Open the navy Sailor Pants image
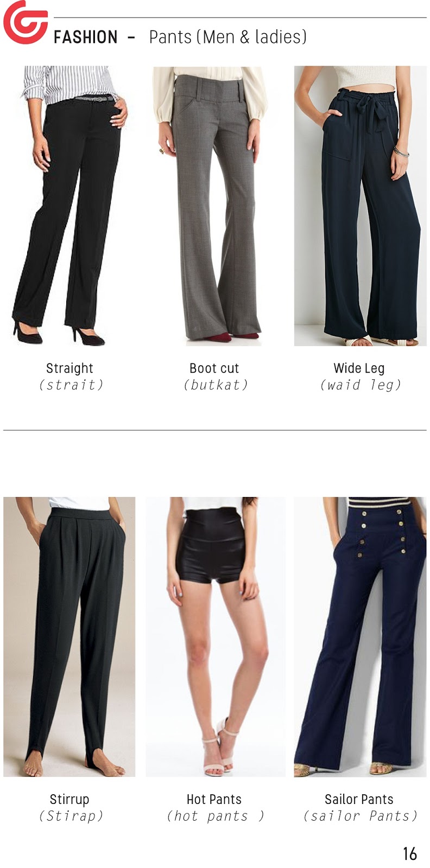The image size is (430, 868). pyautogui.click(x=360, y=637)
